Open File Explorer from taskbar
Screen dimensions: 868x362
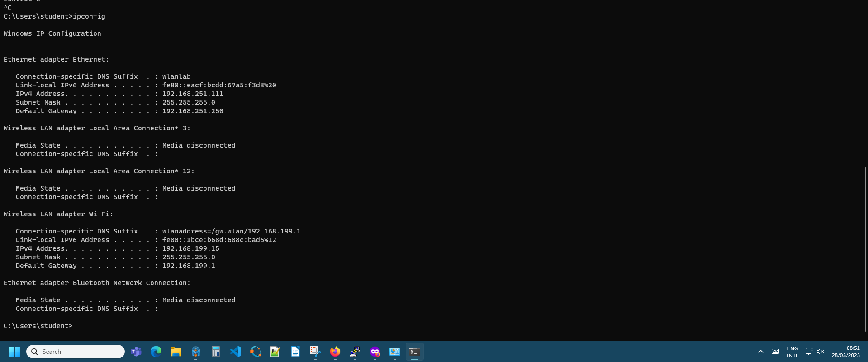176,352
